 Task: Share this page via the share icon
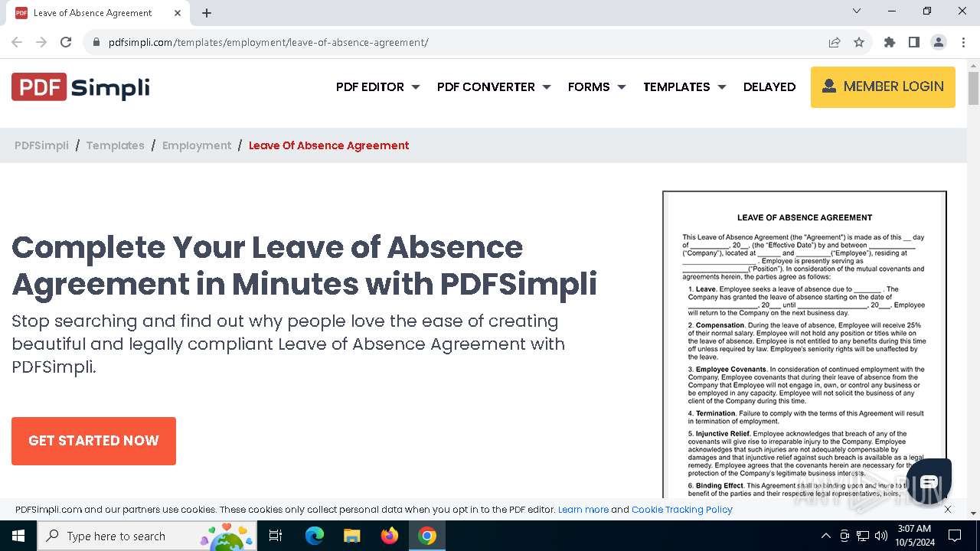[x=835, y=42]
